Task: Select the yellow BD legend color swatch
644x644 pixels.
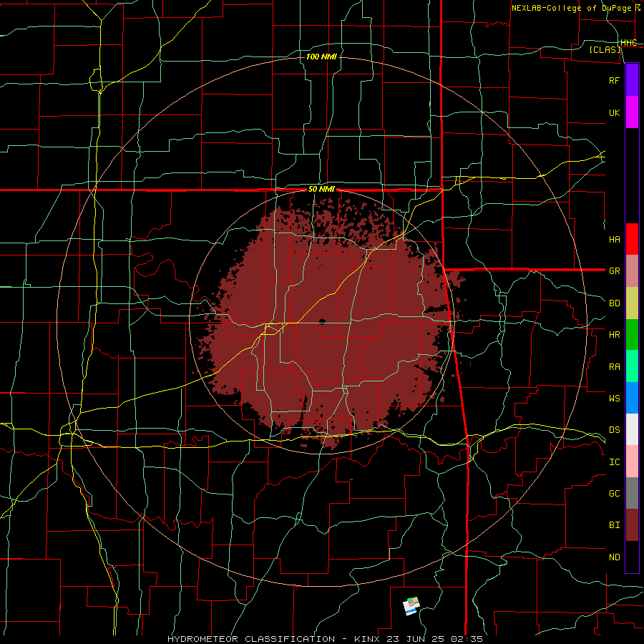Action: 632,303
